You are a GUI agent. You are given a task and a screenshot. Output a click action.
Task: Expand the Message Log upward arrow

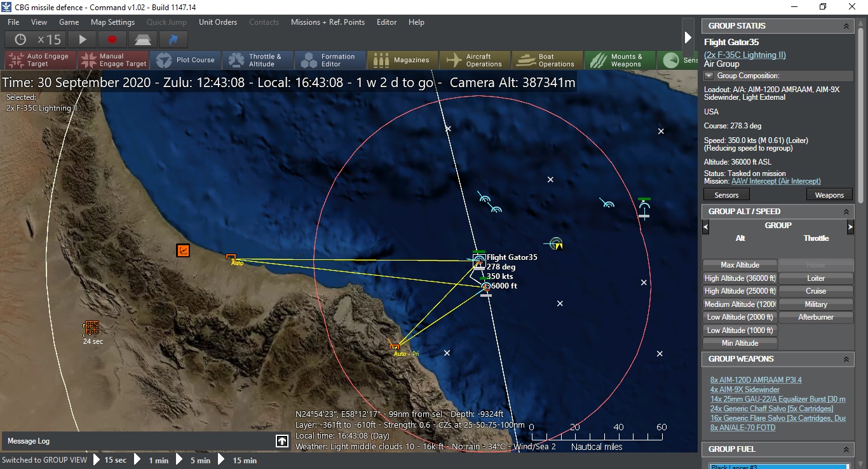(x=282, y=441)
